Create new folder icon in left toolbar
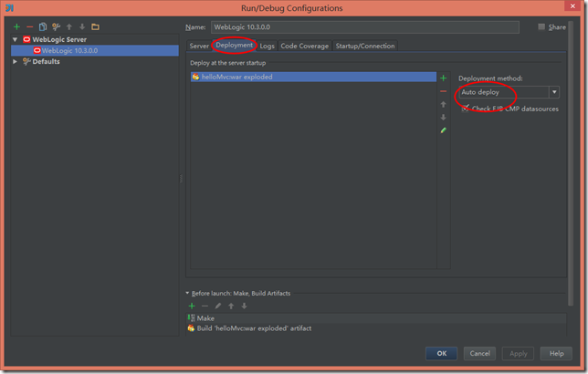 tap(95, 26)
